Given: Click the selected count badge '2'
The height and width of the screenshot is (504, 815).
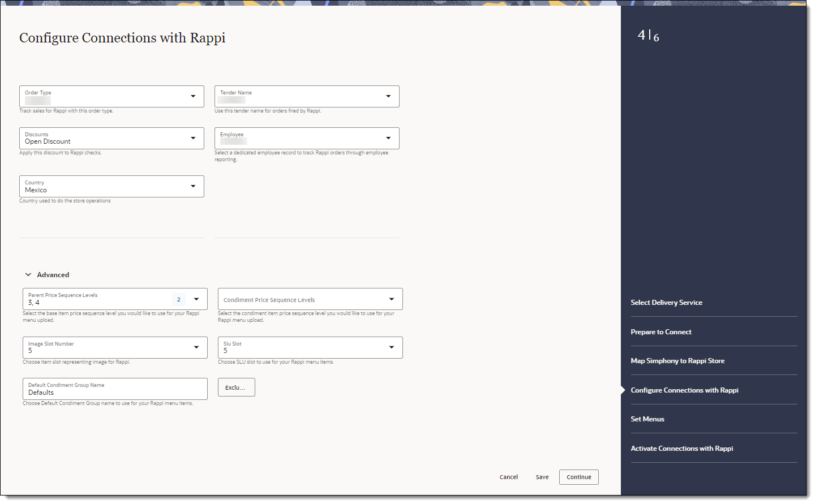Looking at the screenshot, I should pyautogui.click(x=179, y=299).
